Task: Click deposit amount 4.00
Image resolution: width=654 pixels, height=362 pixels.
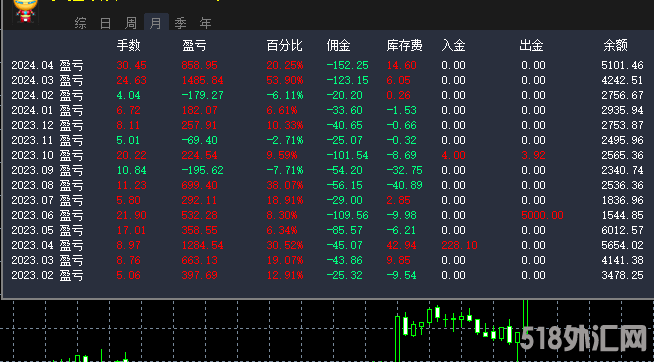Action: coord(453,156)
